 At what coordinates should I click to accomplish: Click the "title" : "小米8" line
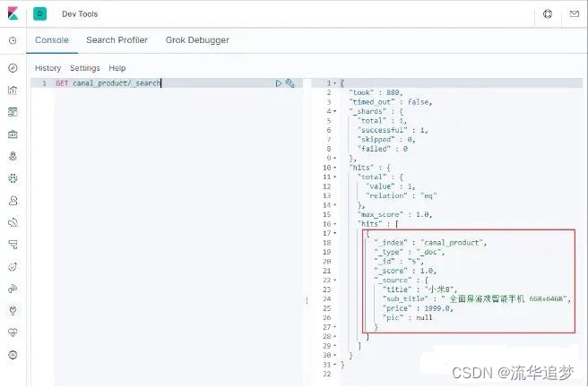(x=420, y=290)
